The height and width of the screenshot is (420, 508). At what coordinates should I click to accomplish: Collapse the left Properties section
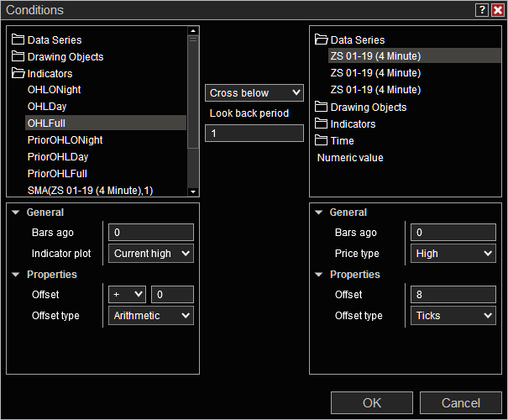(x=16, y=275)
